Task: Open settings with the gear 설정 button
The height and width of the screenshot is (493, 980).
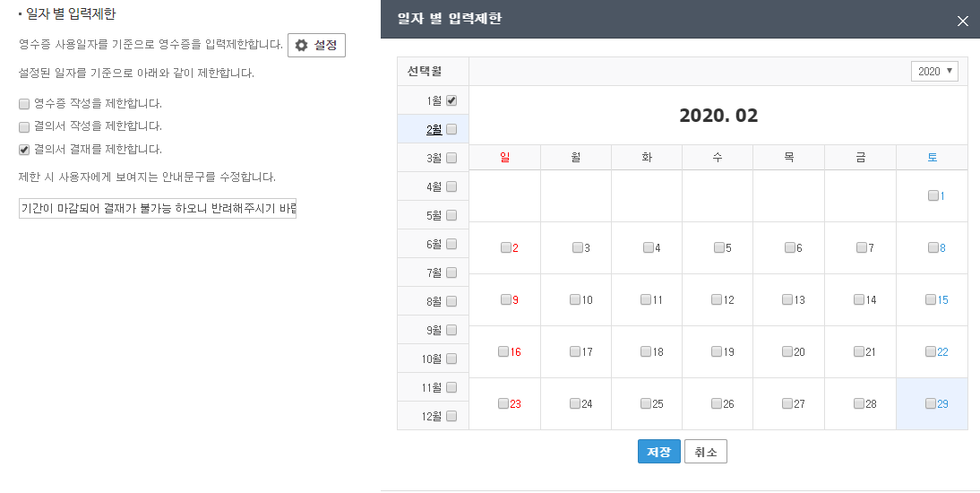Action: pyautogui.click(x=316, y=45)
